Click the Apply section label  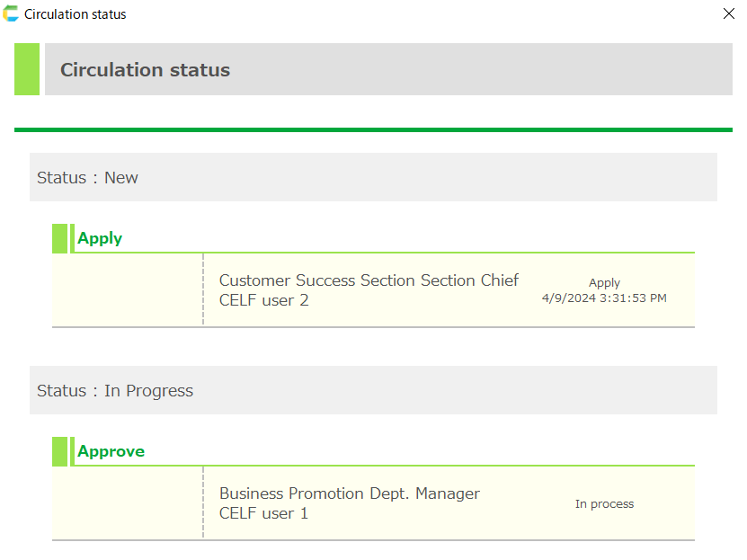pos(100,238)
